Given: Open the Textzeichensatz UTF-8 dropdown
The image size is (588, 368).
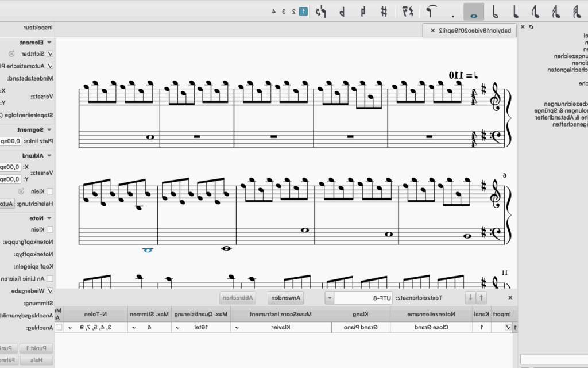Looking at the screenshot, I should (x=330, y=298).
